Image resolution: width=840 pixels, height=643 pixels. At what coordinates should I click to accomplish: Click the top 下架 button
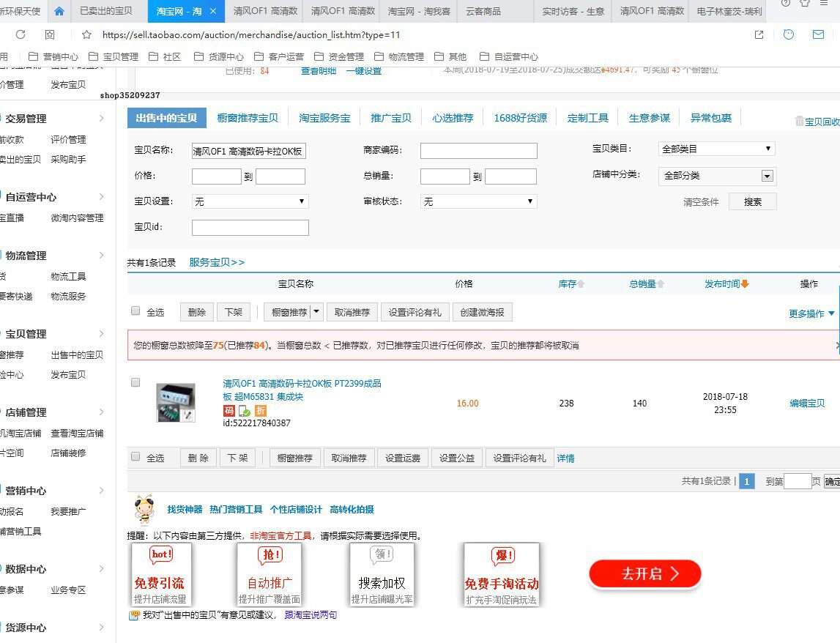(233, 312)
